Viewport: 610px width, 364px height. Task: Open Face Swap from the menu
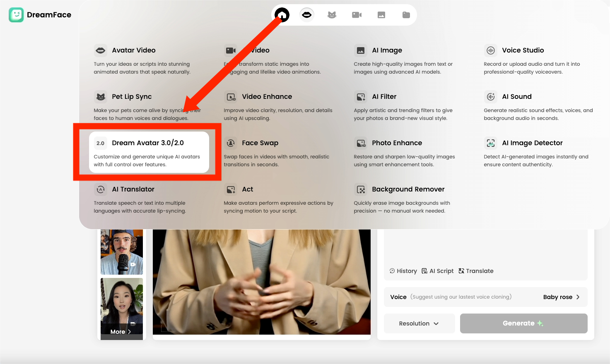coord(260,143)
